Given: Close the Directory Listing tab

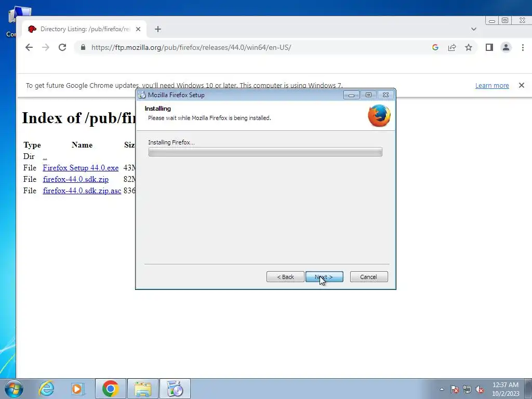Looking at the screenshot, I should click(138, 29).
